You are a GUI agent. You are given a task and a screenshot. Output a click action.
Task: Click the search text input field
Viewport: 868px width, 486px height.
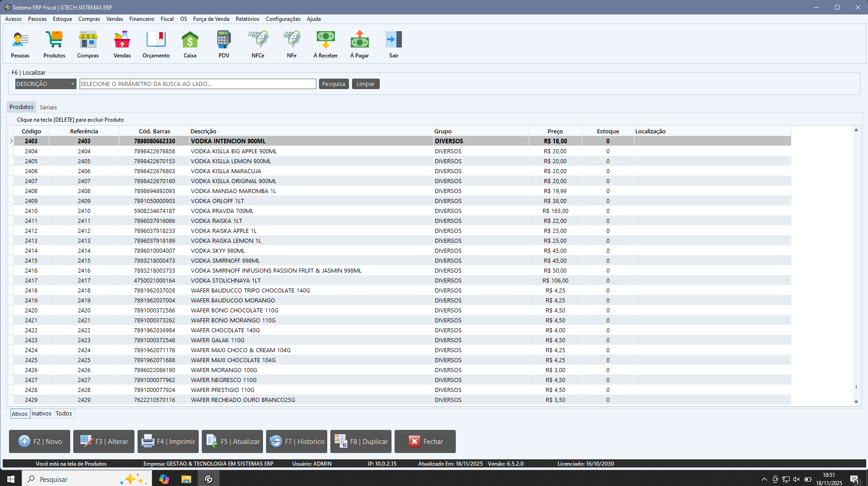(198, 84)
